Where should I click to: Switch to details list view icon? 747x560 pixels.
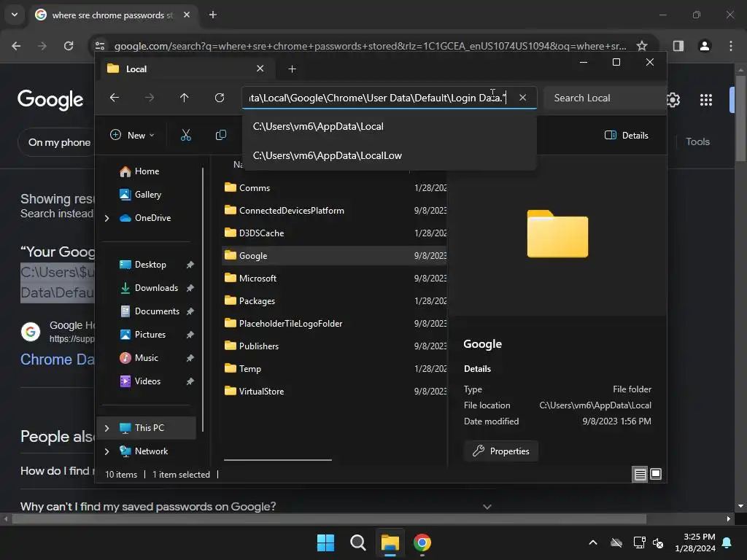640,474
